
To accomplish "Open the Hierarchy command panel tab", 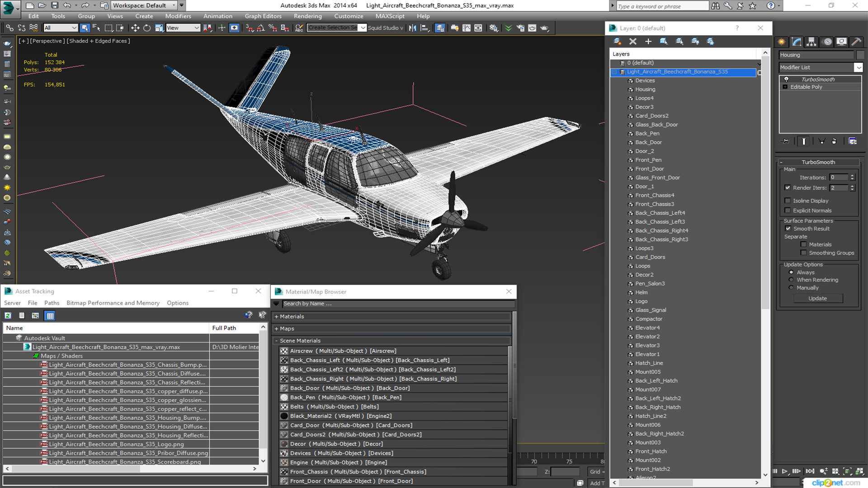I will [811, 42].
